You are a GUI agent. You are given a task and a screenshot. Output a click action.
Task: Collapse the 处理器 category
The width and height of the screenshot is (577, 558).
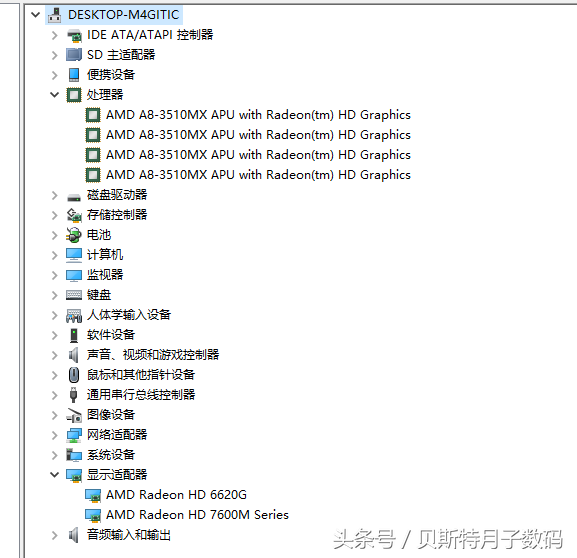tap(54, 95)
